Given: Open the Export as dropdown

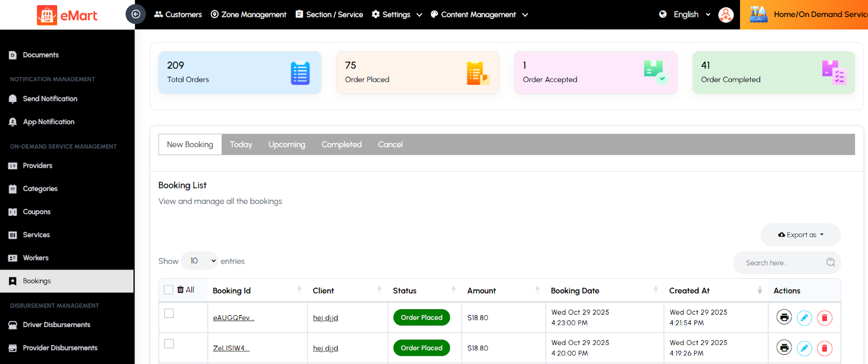Looking at the screenshot, I should [x=801, y=235].
